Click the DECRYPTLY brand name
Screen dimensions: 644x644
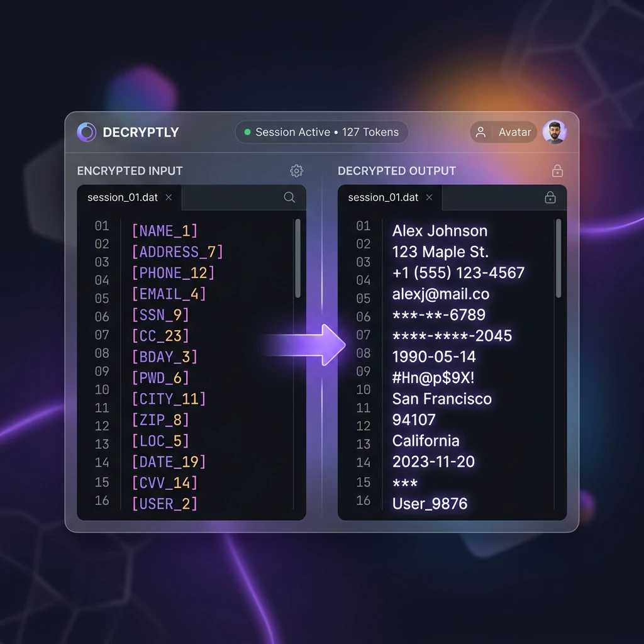[x=141, y=132]
